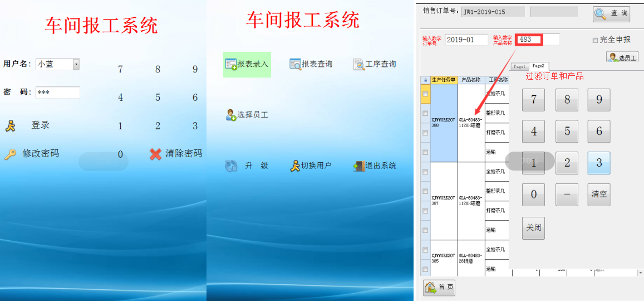Go to 首页 with the house button

point(439,288)
